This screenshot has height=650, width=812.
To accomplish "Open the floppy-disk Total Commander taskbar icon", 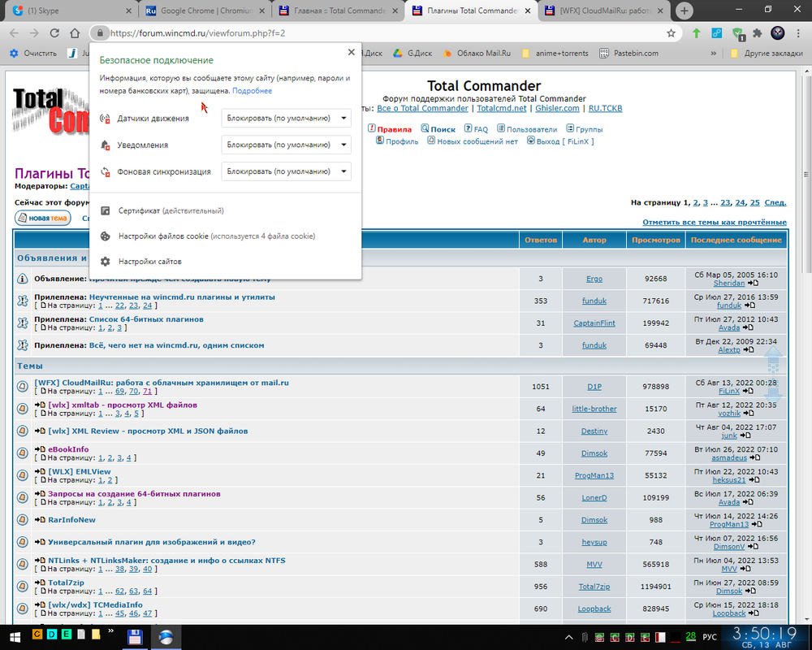I will (x=135, y=637).
